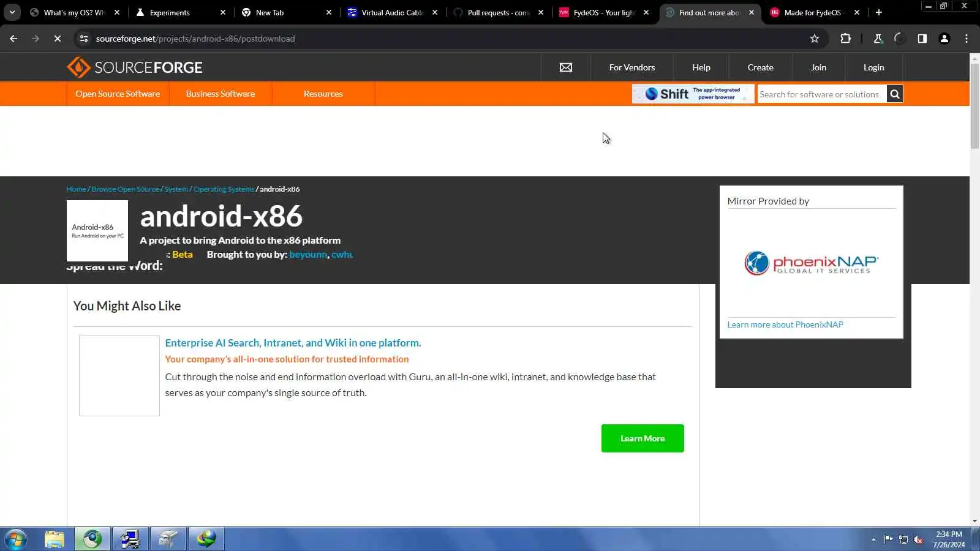Open cwhu author profile link
This screenshot has width=980, height=551.
pyautogui.click(x=342, y=255)
